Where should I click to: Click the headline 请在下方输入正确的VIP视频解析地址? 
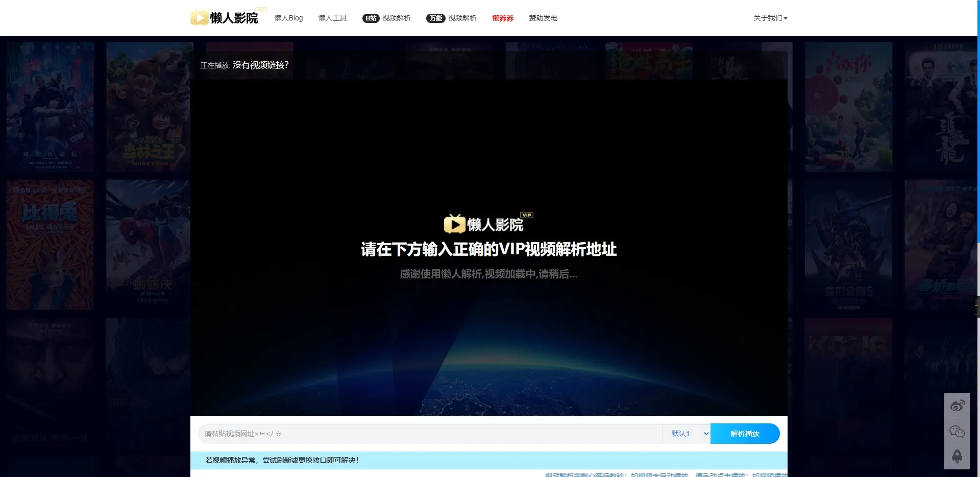click(x=489, y=249)
